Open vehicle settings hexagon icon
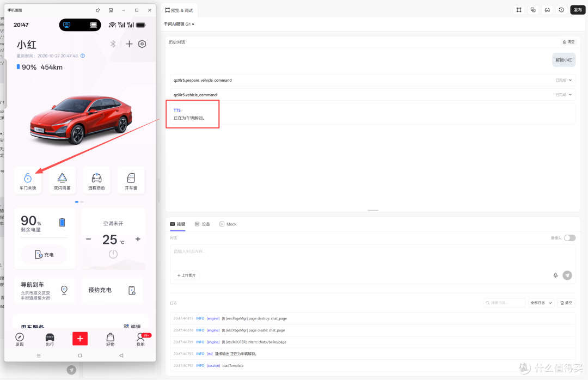588x380 pixels. pos(142,44)
